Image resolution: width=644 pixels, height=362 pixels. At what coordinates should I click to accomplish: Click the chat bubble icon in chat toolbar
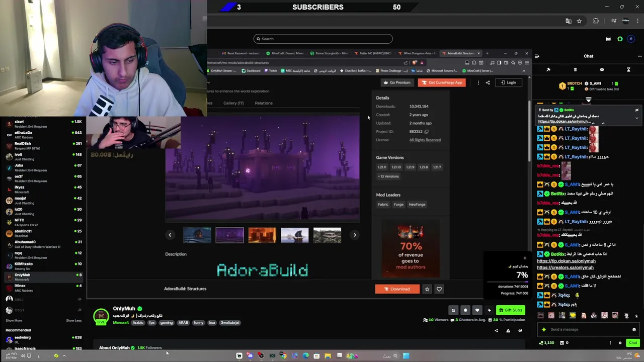[x=602, y=70]
